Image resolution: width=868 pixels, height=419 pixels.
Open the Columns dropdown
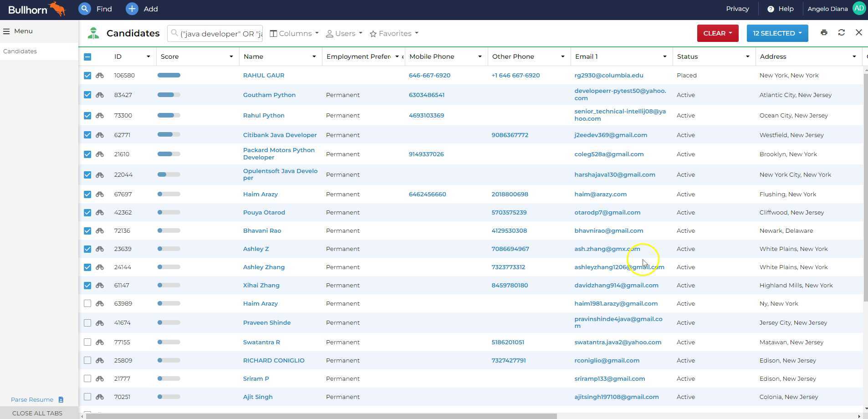[x=293, y=33]
